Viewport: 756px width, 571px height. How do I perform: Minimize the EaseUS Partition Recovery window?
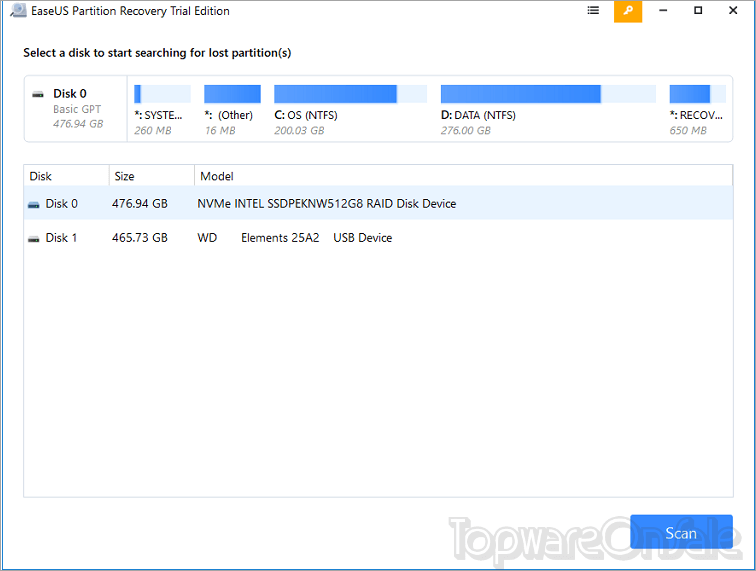663,11
